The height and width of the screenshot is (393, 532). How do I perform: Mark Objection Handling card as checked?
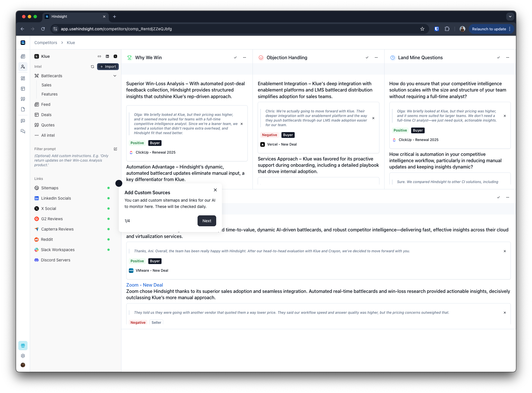[x=367, y=57]
